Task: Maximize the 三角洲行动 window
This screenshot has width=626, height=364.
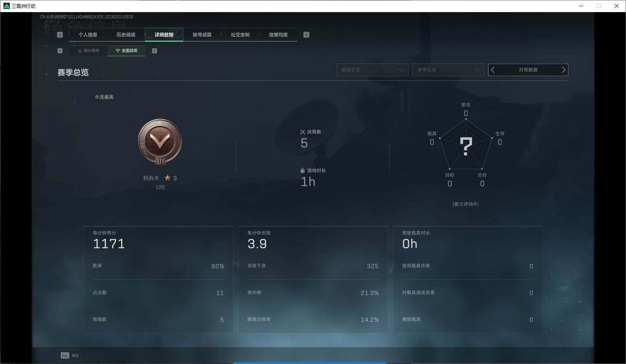Action: pyautogui.click(x=599, y=6)
